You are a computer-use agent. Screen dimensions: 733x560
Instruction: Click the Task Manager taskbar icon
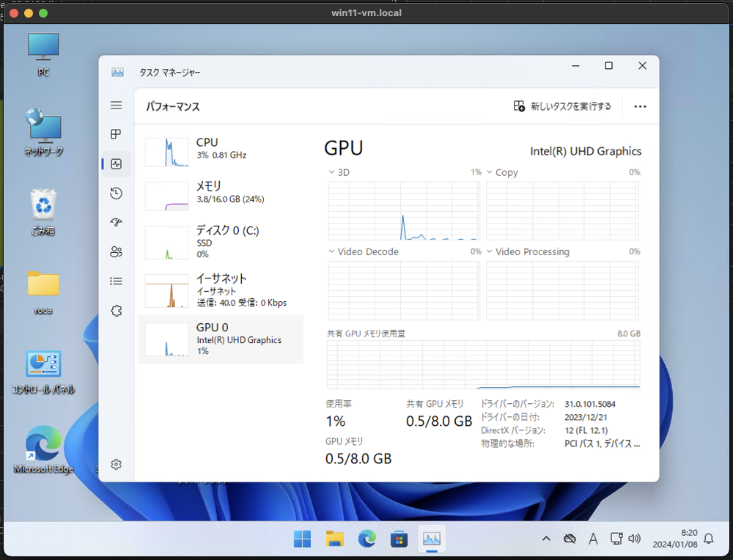click(x=431, y=539)
